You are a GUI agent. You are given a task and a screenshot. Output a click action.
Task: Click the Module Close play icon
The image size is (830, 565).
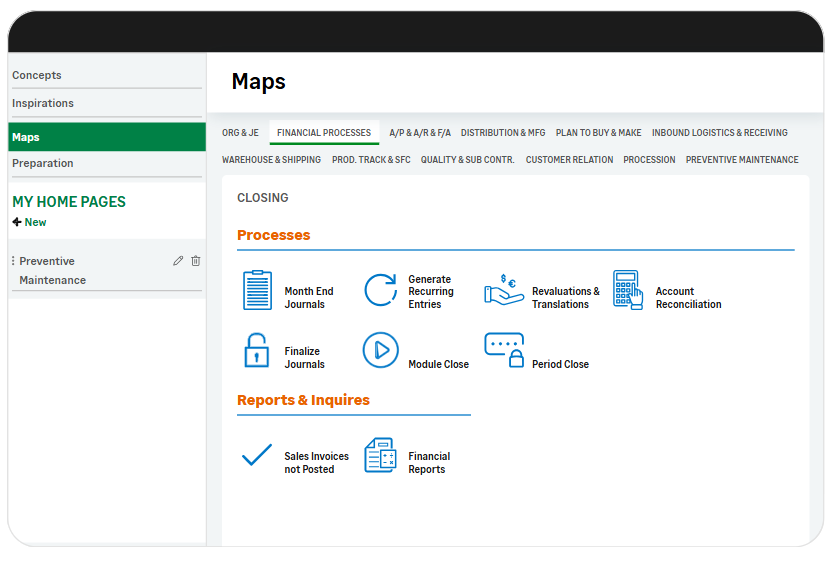point(380,351)
